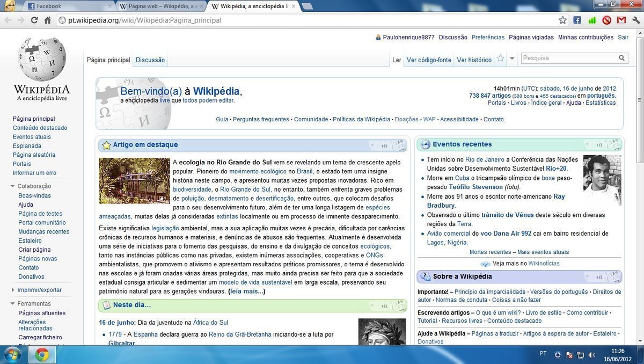Click the Teófilo Stevenson photo thumbnail
Screen dimensions: 644x364
tap(602, 180)
